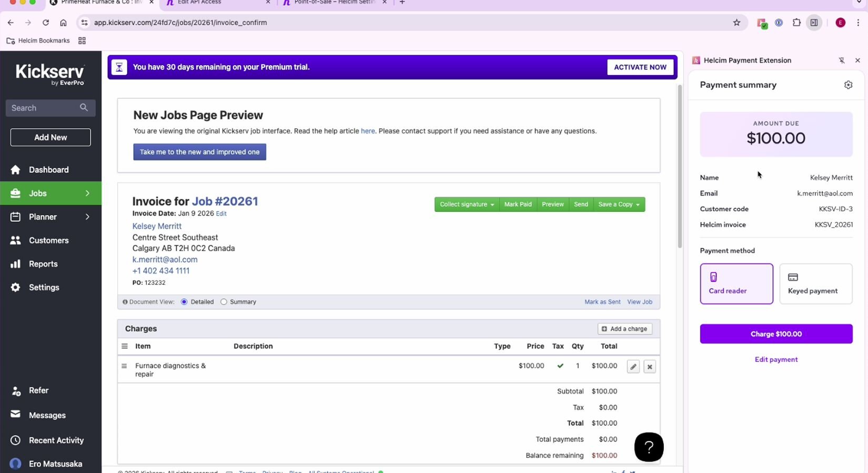Viewport: 868px width, 473px height.
Task: Open the browser extensions puzzle icon
Action: (796, 23)
